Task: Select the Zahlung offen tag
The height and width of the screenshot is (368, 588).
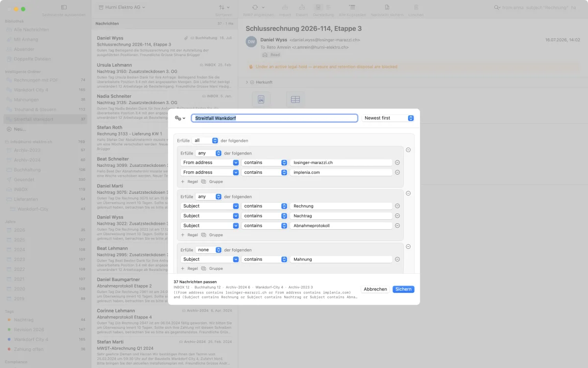Action: (x=46, y=349)
